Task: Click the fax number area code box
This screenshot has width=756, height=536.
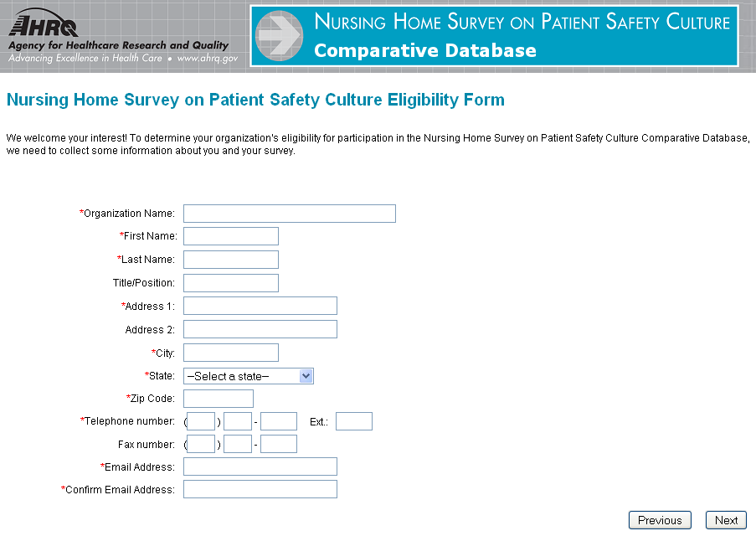Action: (201, 444)
